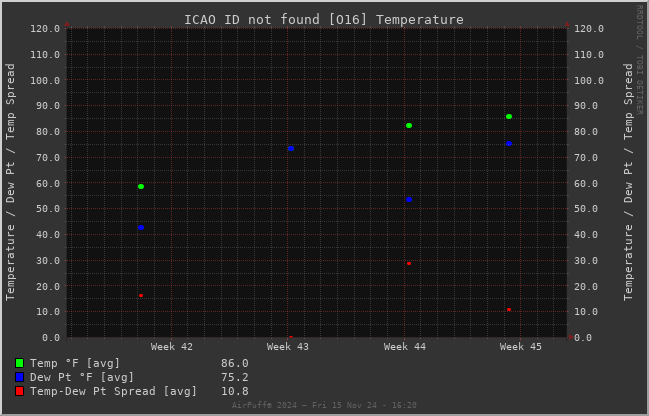Image resolution: width=649 pixels, height=416 pixels.
Task: Click the blue dew point marker at Week 43
Action: [291, 149]
